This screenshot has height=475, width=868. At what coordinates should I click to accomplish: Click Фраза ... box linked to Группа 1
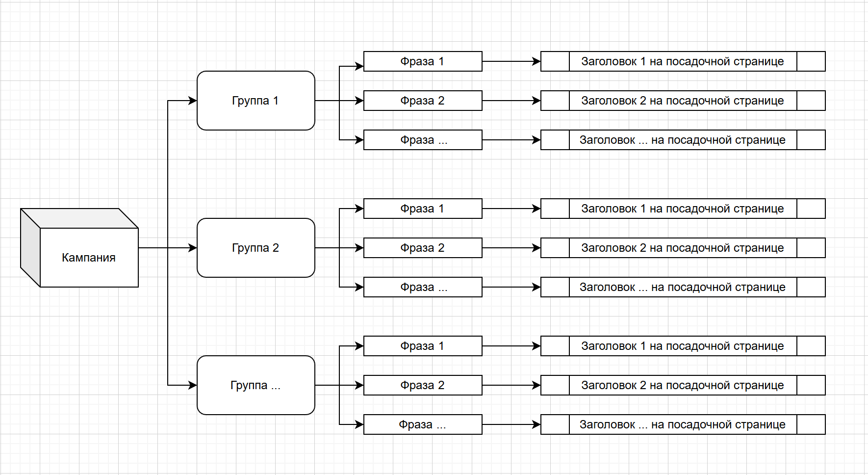(x=423, y=140)
